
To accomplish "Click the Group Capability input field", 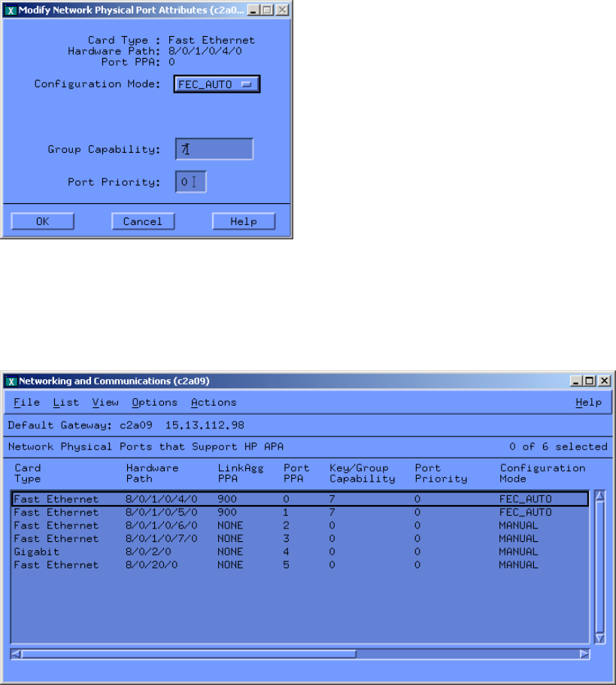I will (214, 149).
